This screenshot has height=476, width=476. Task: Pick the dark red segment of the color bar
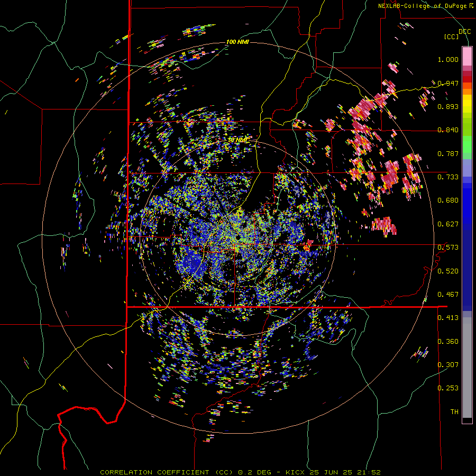coord(467,79)
